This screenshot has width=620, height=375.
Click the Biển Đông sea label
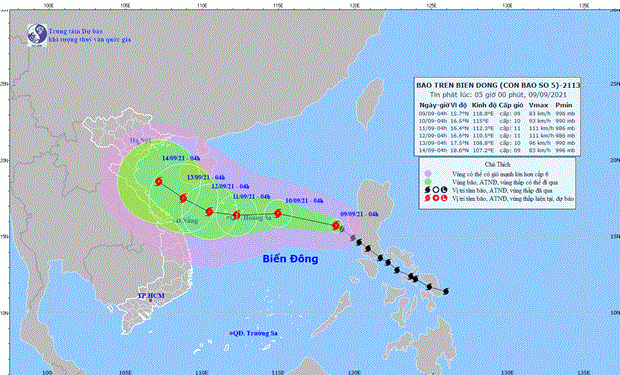point(290,259)
